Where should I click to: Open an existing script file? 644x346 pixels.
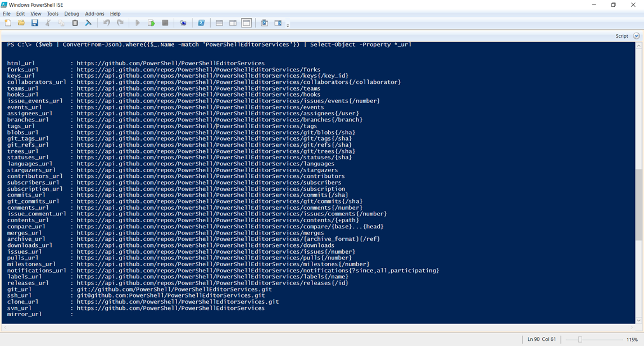tap(21, 23)
